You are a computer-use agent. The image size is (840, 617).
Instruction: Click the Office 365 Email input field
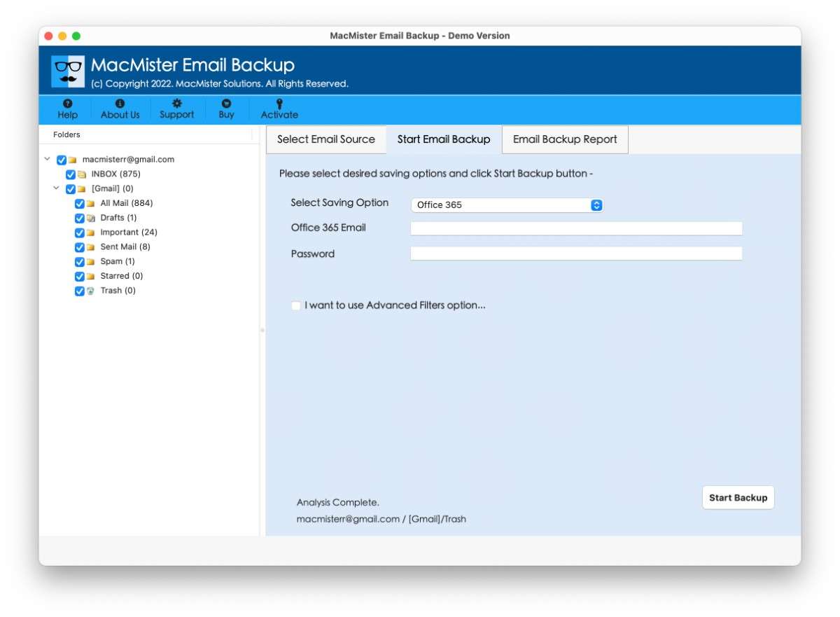[576, 228]
